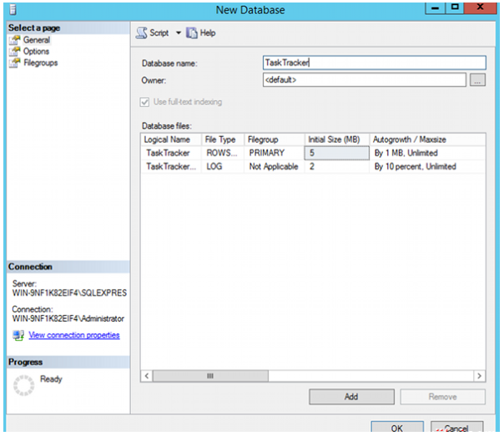Select the TaskTracker... log logical name cell
Viewport: 504px width, 436px height.
(171, 166)
